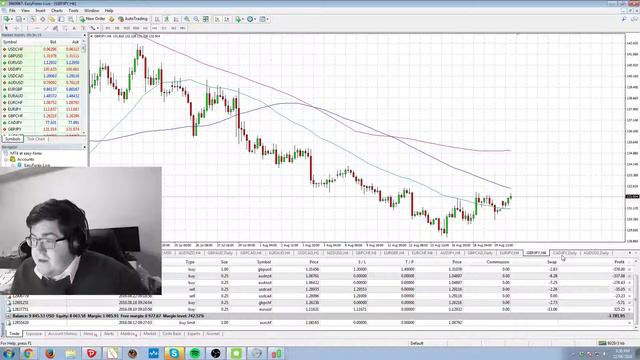Sort trades by Swap column header
The image size is (640, 360).
click(552, 262)
